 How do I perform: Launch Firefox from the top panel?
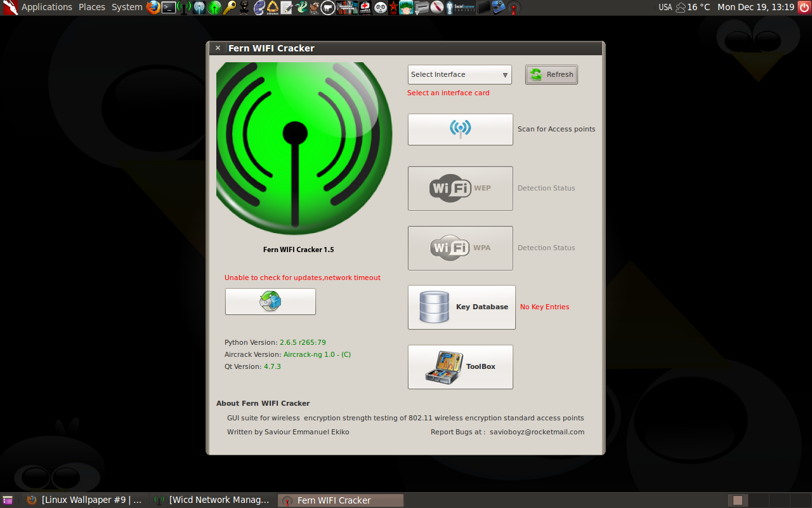153,7
